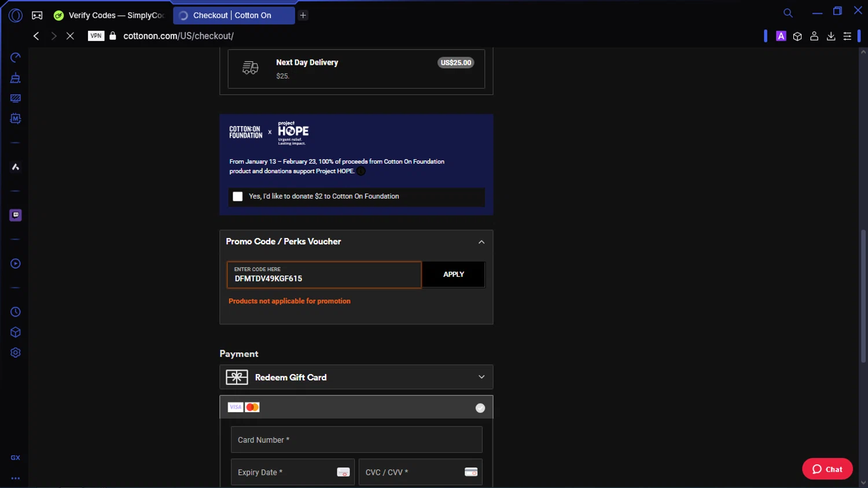Select the Checkout | Cotton On tab
Viewport: 868px width, 488px height.
point(234,16)
